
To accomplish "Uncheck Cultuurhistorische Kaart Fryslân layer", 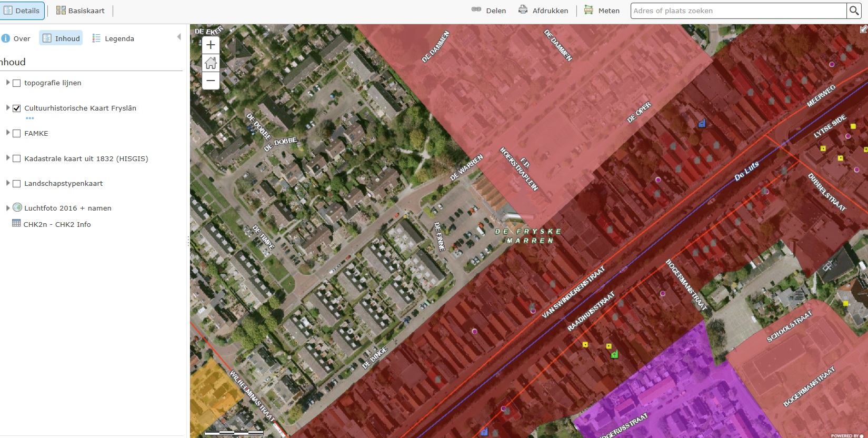I will 17,108.
